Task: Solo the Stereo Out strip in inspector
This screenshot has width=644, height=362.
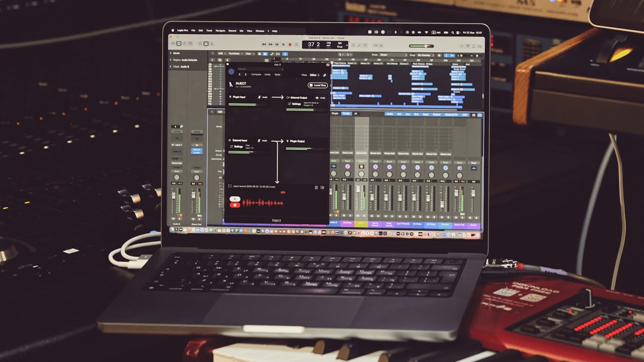Action: [199, 219]
